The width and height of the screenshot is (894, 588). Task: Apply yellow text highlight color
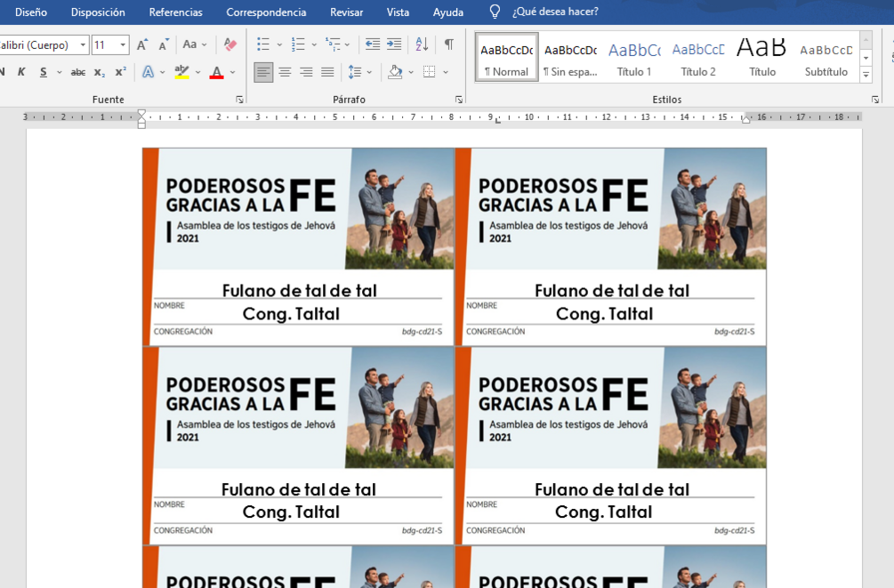click(181, 72)
